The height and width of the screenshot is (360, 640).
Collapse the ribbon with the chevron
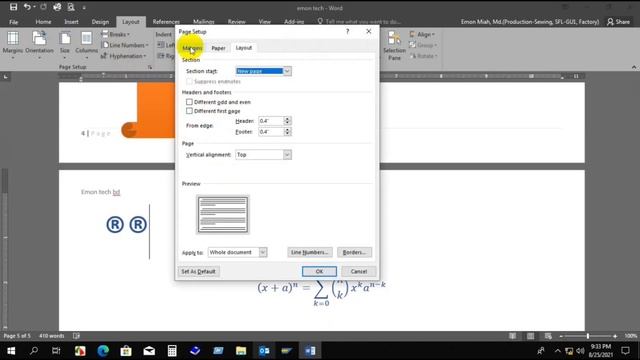tap(634, 67)
